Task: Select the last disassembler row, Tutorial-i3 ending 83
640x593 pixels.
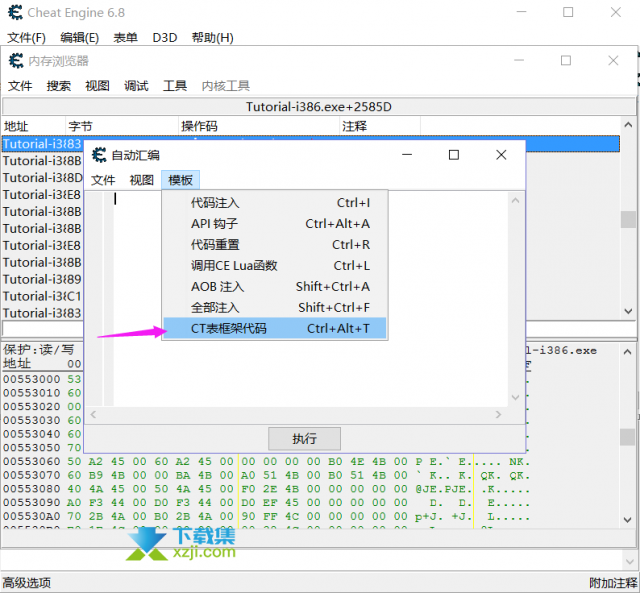Action: tap(42, 313)
